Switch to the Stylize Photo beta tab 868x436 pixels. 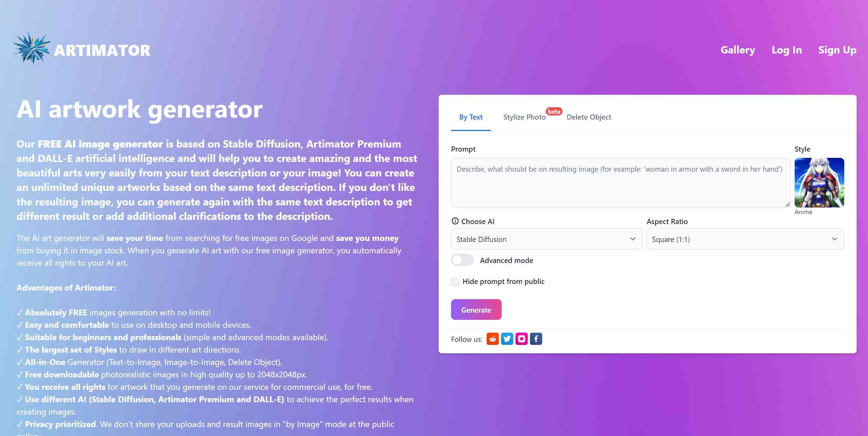tap(524, 117)
